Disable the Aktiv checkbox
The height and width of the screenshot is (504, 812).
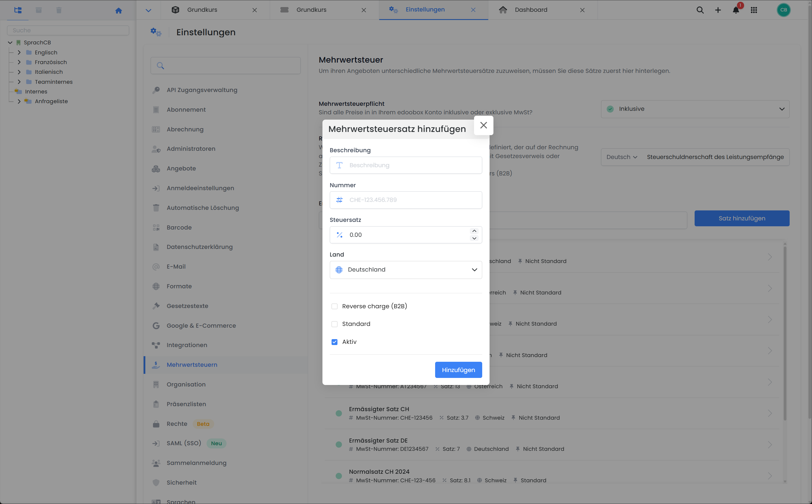(x=334, y=342)
